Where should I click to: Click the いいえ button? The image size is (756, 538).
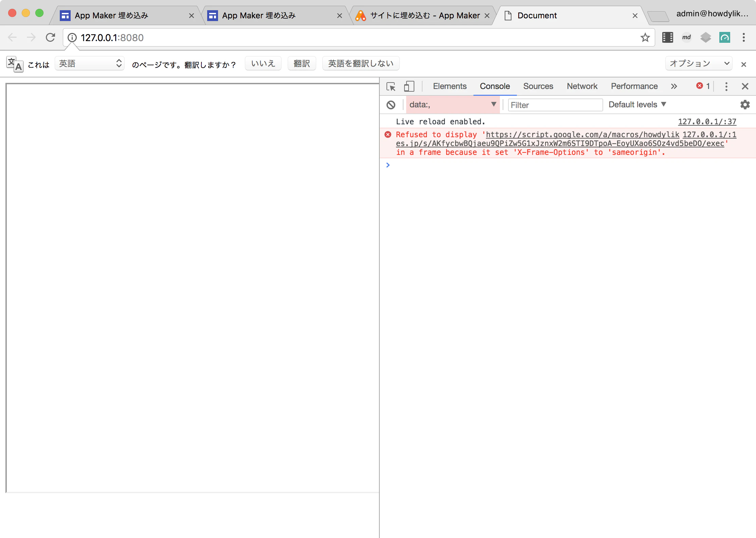263,64
